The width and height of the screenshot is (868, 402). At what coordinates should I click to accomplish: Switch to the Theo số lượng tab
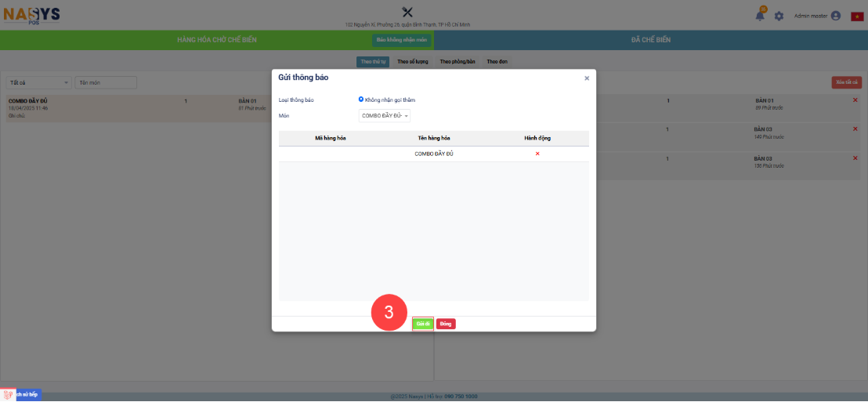[413, 61]
